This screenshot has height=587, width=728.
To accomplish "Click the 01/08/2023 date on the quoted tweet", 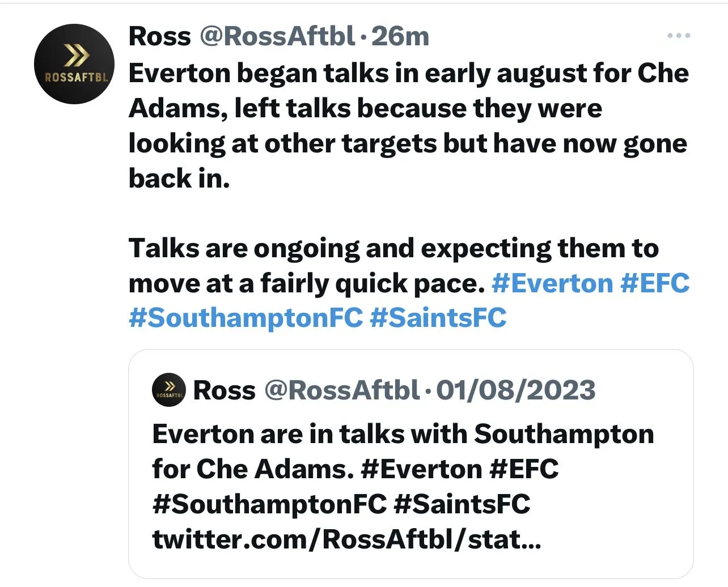I will (x=516, y=390).
